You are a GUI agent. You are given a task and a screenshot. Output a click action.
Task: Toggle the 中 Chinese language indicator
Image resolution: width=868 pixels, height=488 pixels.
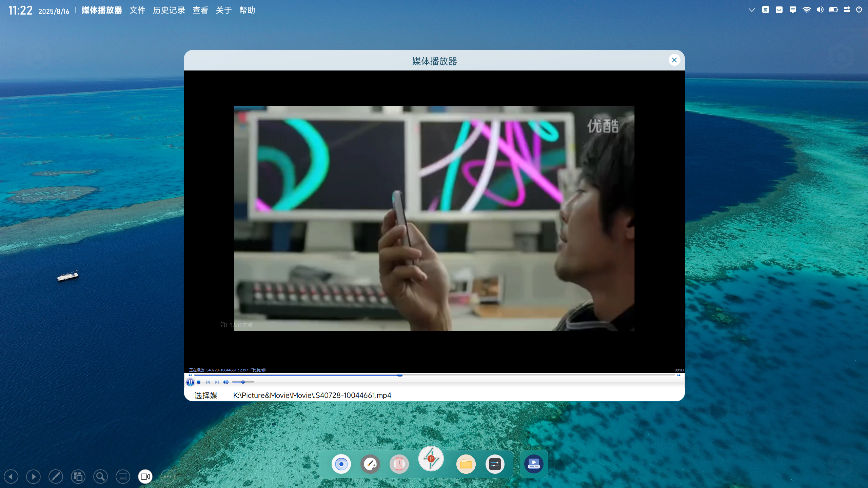[x=779, y=10]
